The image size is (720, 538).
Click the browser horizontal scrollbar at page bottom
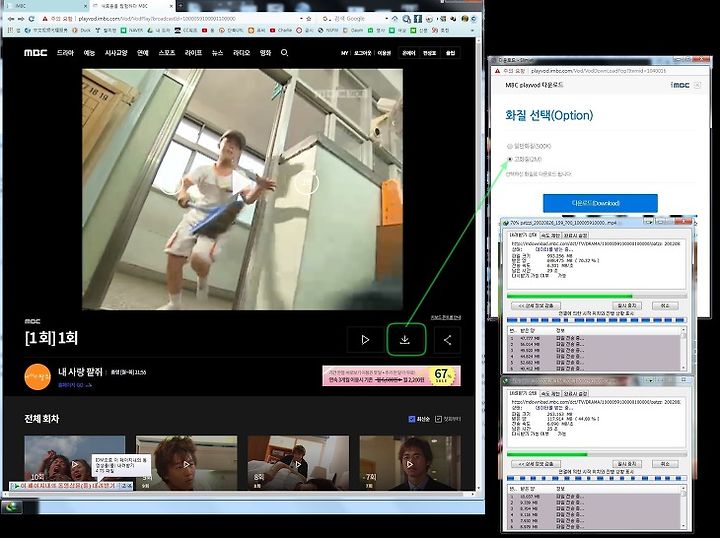coord(239,494)
